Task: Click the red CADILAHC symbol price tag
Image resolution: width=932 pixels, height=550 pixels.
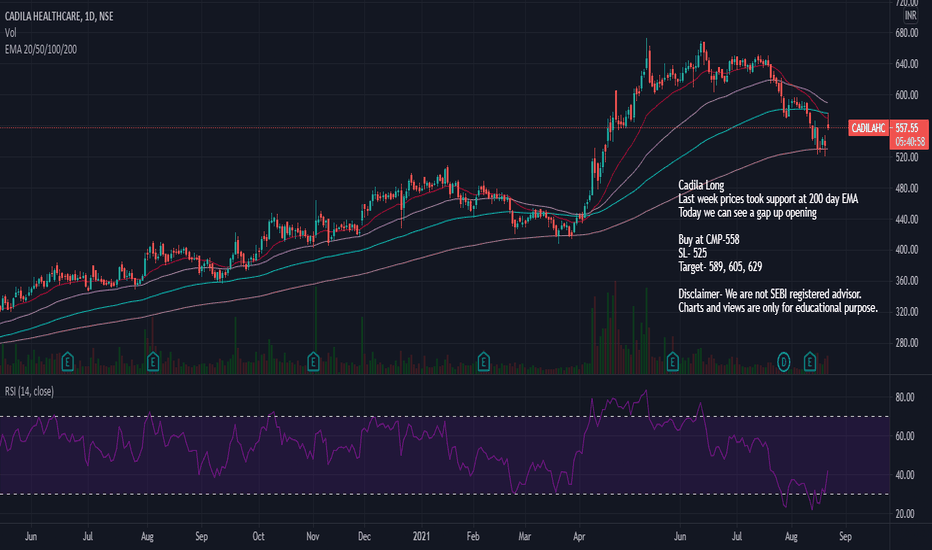Action: point(868,128)
